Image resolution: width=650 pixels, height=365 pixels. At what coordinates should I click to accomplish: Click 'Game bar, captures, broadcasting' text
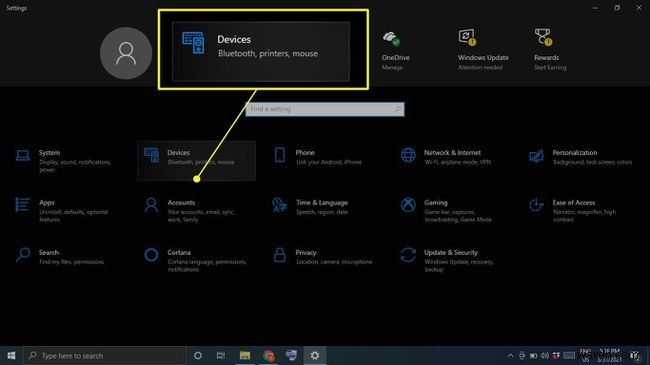[458, 215]
